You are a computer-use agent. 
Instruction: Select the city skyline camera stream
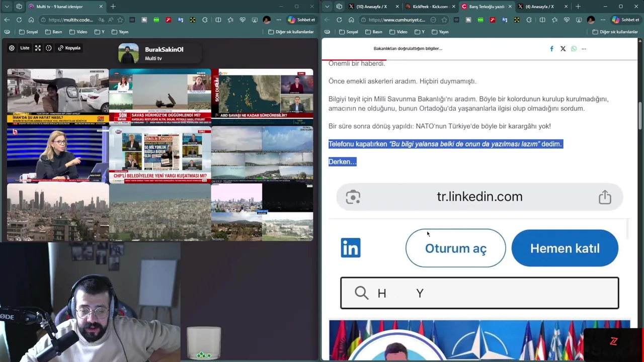tap(58, 212)
